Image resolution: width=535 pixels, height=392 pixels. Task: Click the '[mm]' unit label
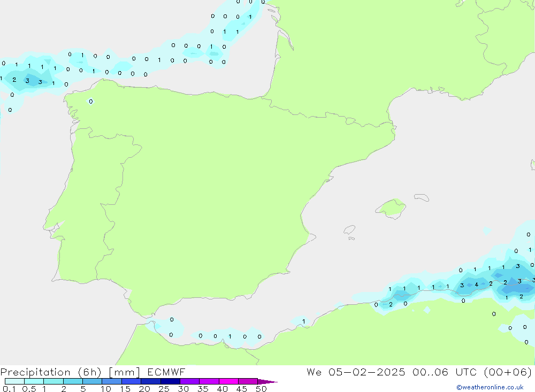pos(124,372)
